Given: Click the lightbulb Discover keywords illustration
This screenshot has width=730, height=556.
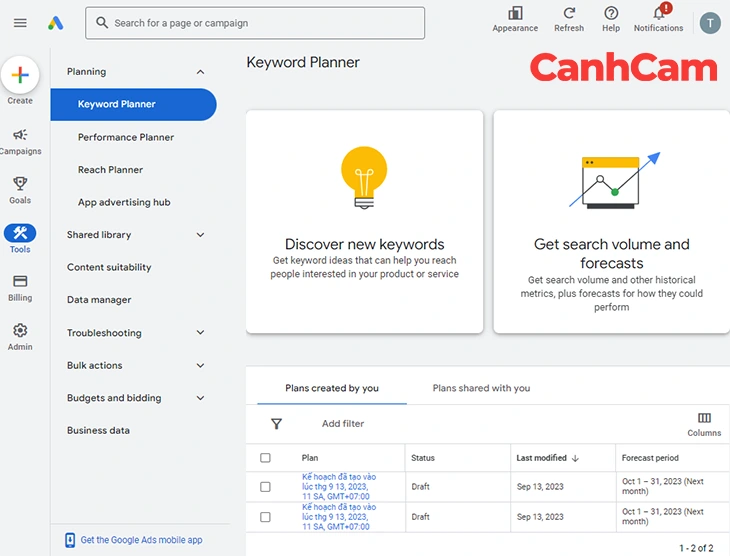Looking at the screenshot, I should 364,178.
